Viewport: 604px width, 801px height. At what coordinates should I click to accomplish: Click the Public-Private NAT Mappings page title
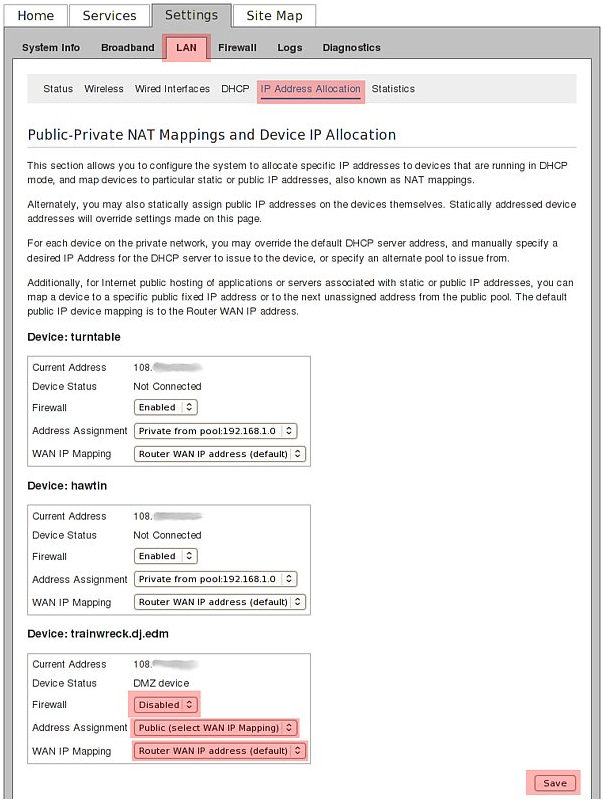click(212, 135)
